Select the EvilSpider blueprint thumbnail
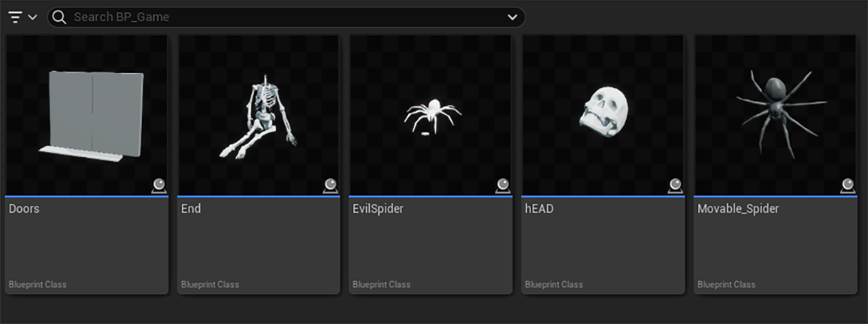 pos(432,115)
